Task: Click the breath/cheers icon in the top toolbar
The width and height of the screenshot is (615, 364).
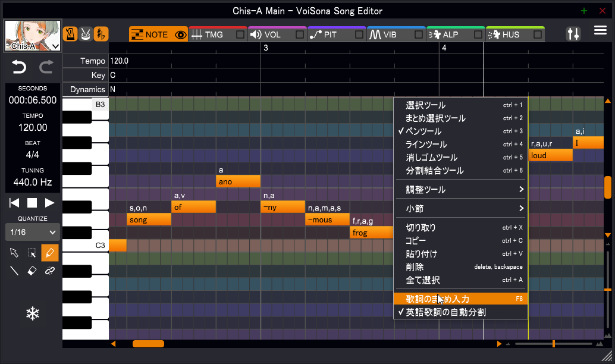Action: (86, 34)
